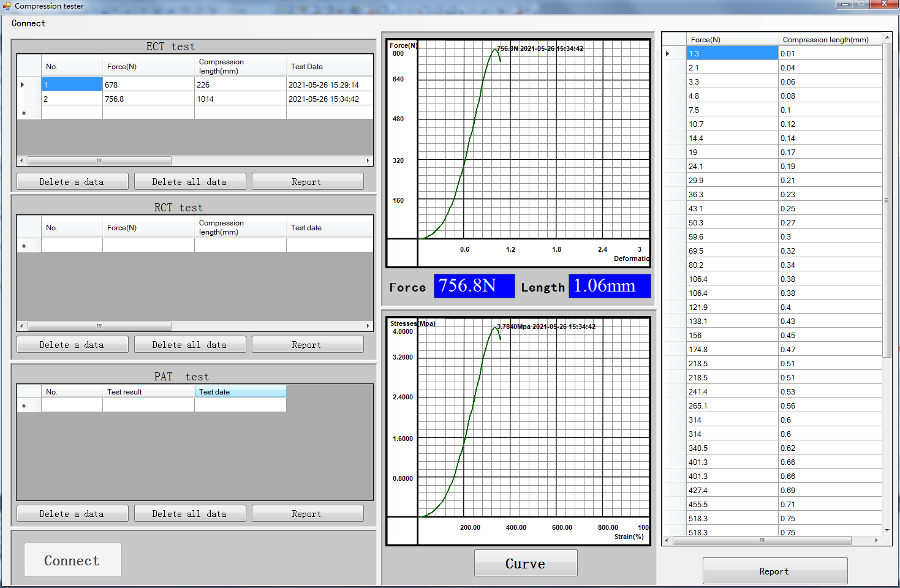Click the Test date header in PAT table
Image resolution: width=900 pixels, height=588 pixels.
pyautogui.click(x=240, y=392)
